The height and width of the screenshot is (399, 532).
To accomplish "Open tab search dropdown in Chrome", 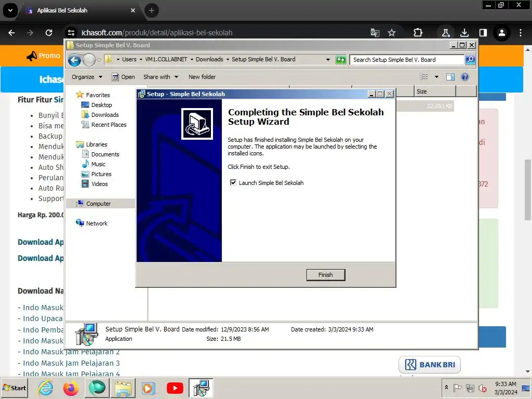I will [10, 10].
